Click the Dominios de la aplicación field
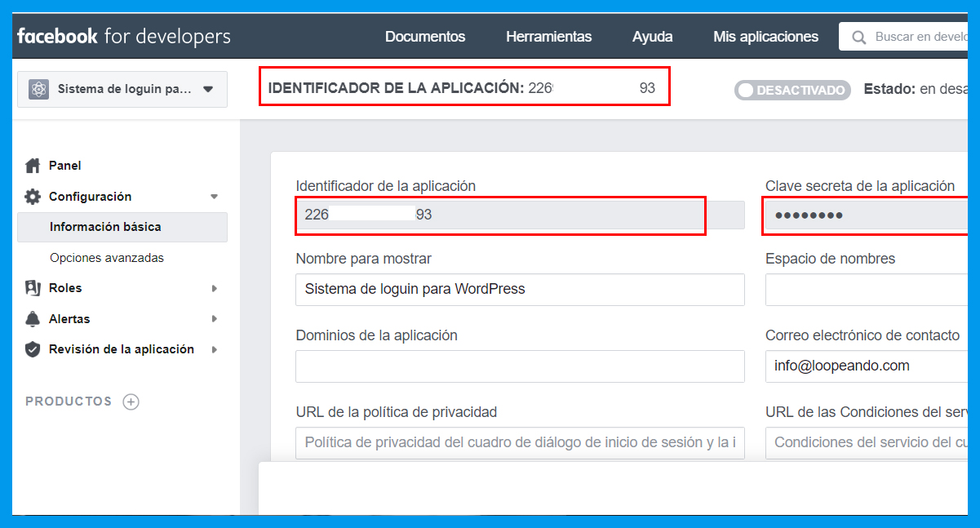Image resolution: width=980 pixels, height=528 pixels. [520, 366]
